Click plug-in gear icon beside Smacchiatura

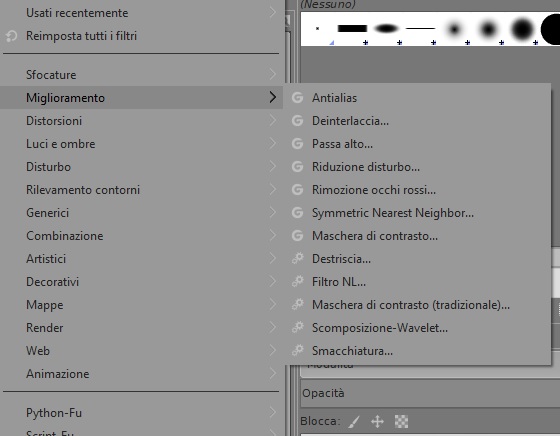[x=298, y=350]
